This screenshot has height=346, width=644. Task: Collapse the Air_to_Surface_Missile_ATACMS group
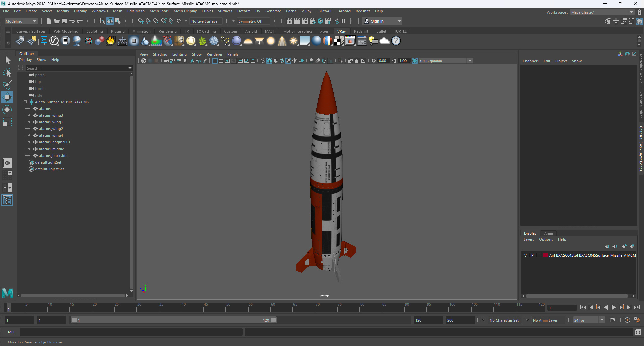pyautogui.click(x=25, y=102)
